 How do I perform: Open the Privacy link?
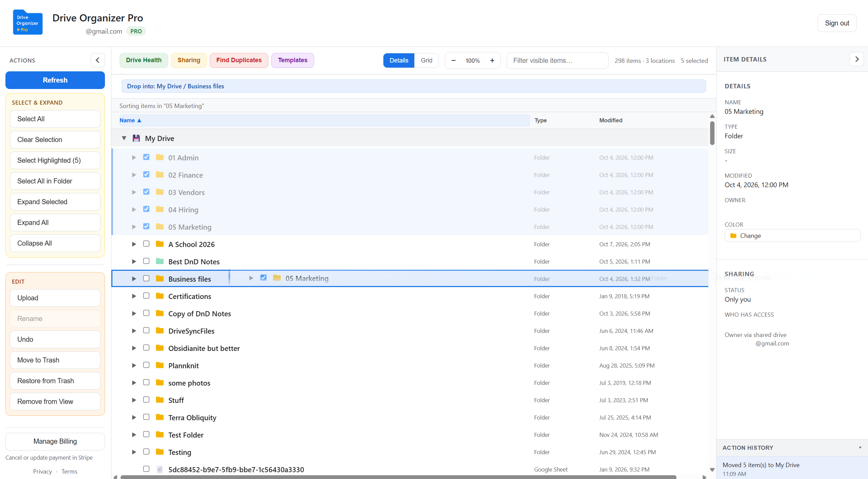[42, 472]
